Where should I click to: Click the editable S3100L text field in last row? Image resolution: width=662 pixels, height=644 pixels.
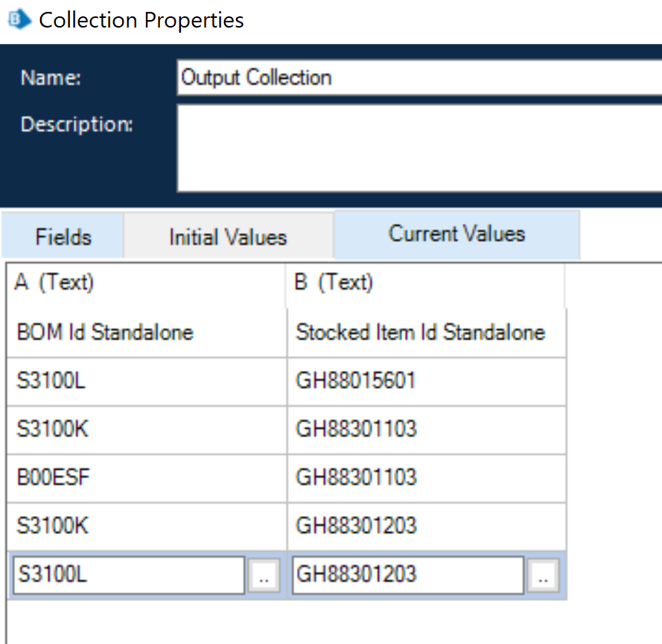tap(128, 576)
